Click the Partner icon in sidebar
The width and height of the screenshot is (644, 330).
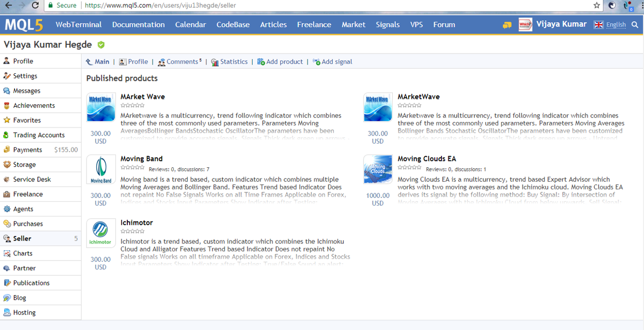(x=6, y=268)
